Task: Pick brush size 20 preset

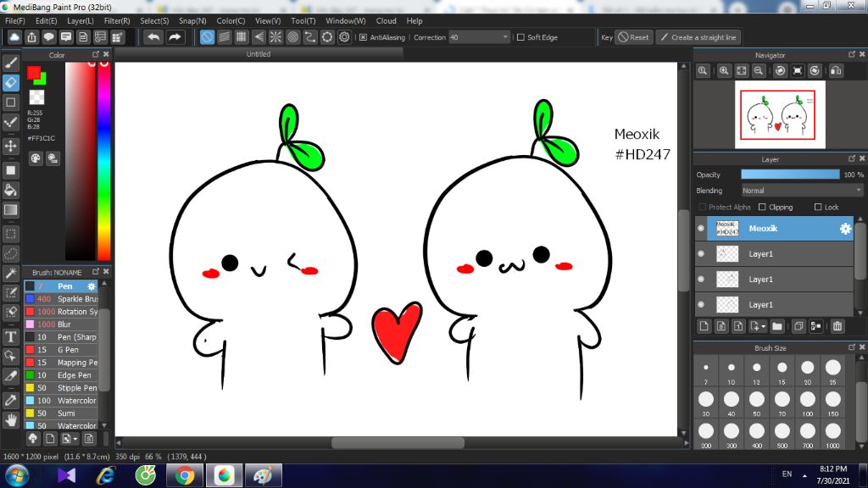Action: (807, 371)
